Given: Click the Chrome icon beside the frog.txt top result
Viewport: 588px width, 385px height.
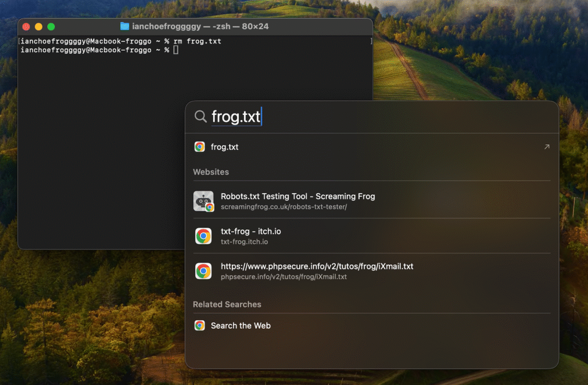Looking at the screenshot, I should tap(200, 147).
